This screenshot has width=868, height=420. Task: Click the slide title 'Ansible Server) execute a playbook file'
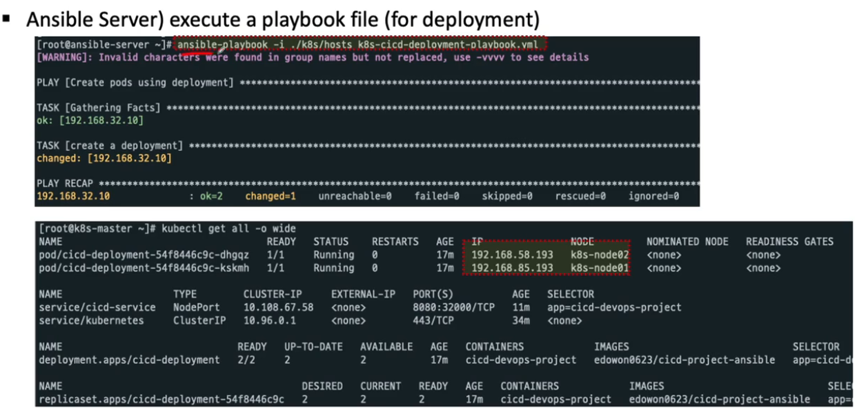tap(283, 19)
